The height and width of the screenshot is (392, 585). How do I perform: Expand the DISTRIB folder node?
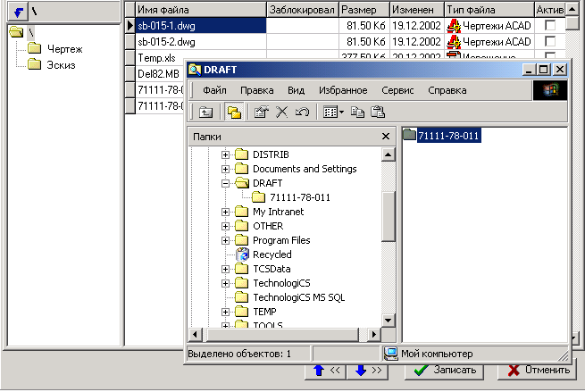pyautogui.click(x=226, y=154)
